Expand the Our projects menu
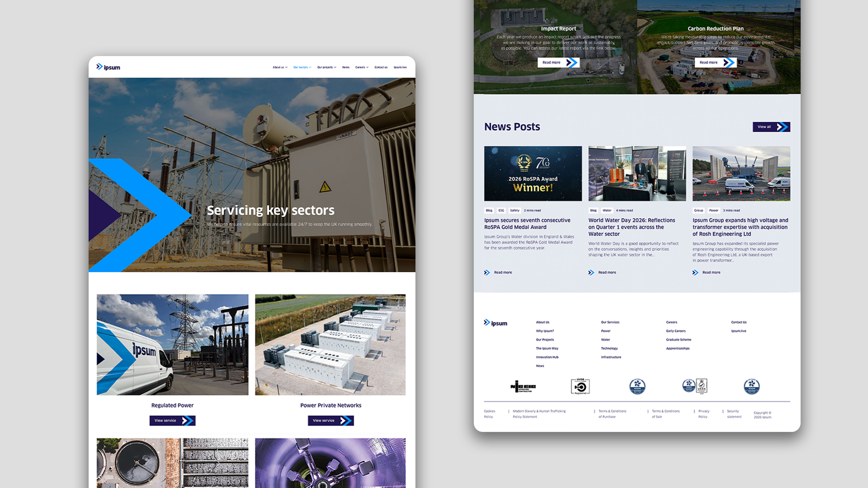The image size is (868, 488). 326,67
